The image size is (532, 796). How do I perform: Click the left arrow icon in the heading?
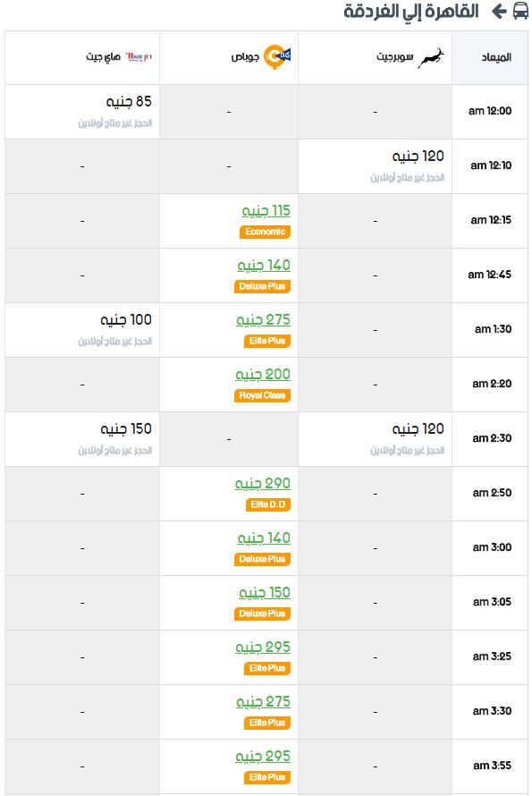pyautogui.click(x=500, y=11)
